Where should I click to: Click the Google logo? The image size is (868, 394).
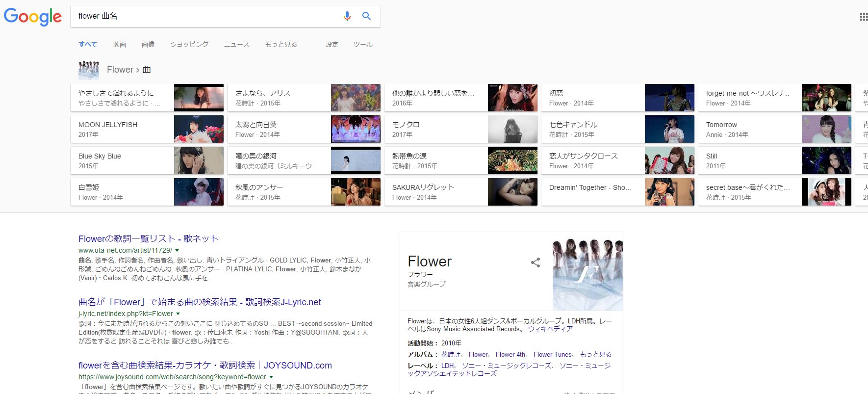32,17
